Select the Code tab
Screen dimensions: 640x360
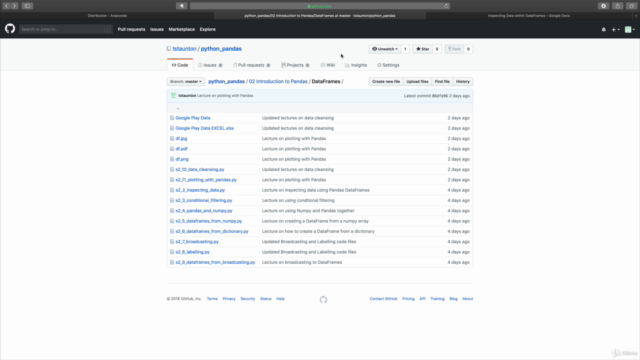(x=180, y=65)
